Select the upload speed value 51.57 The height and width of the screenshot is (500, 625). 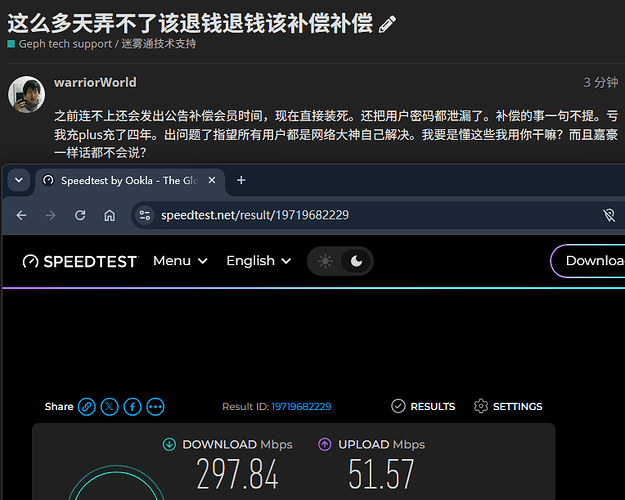click(x=381, y=474)
